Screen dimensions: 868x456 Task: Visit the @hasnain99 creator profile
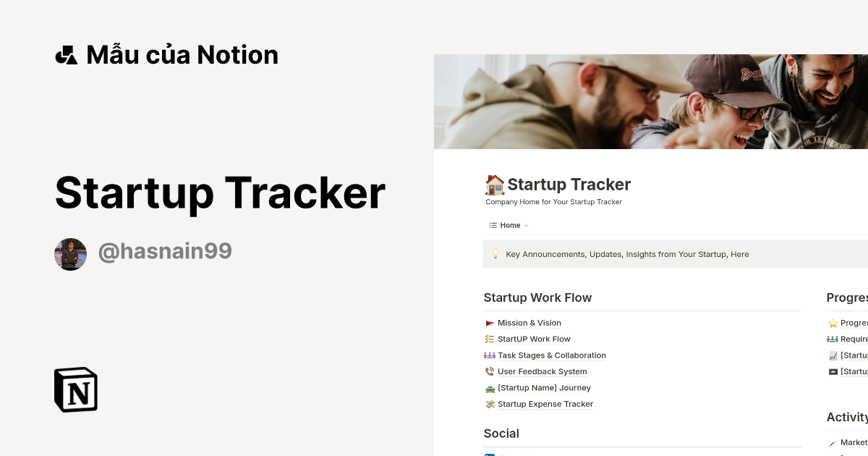(x=165, y=251)
